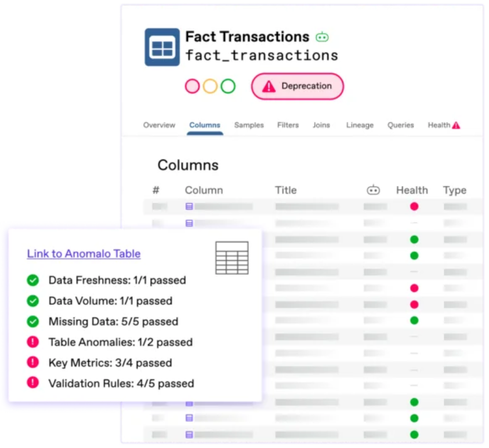Click green check icon for Data Volume

coord(32,301)
